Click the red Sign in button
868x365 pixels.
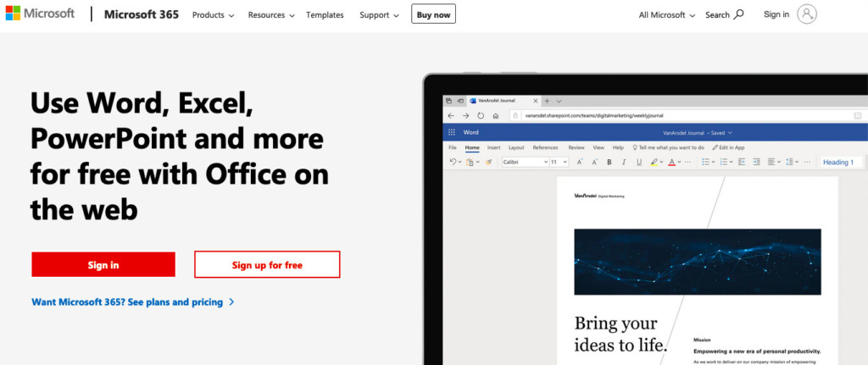[x=103, y=265]
